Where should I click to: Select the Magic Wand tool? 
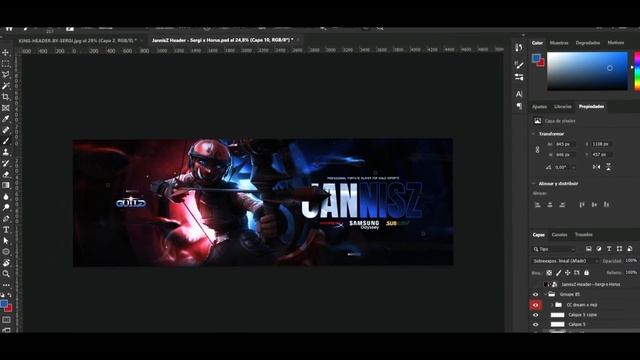pos(6,86)
